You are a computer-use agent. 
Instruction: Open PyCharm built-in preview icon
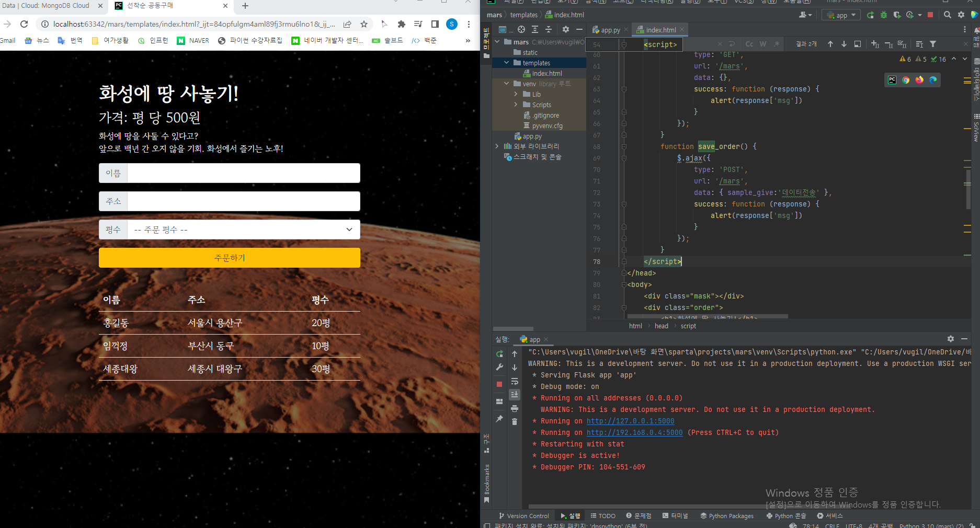click(x=892, y=80)
